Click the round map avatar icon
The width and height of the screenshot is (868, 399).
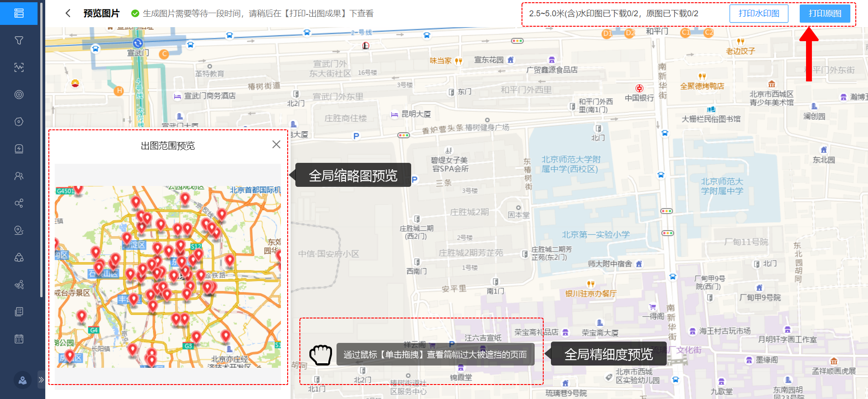click(x=23, y=380)
